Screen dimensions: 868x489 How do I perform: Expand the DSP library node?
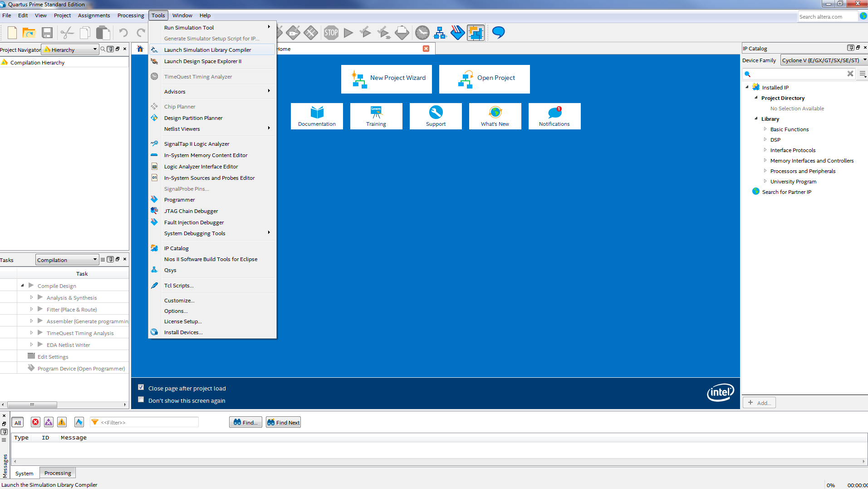[765, 139]
